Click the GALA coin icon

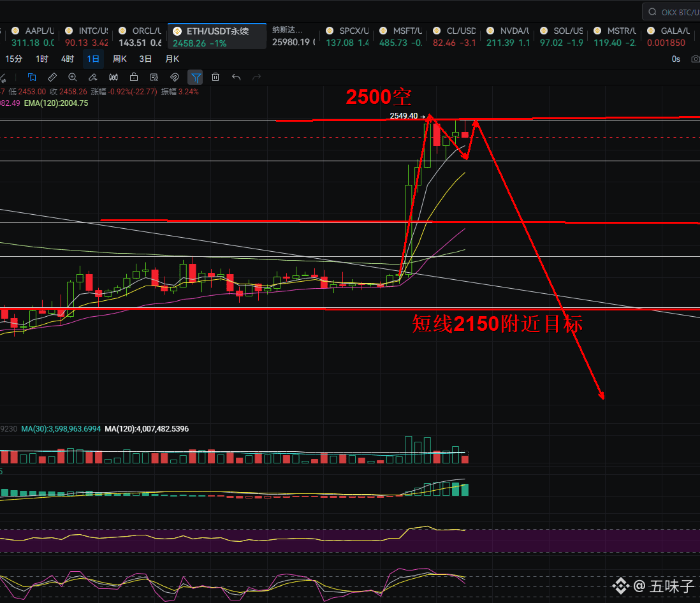(x=651, y=31)
